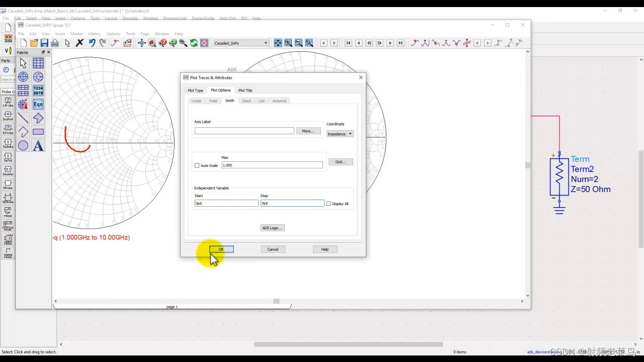Open the Page menu
Image resolution: width=644 pixels, height=362 pixels.
click(145, 34)
